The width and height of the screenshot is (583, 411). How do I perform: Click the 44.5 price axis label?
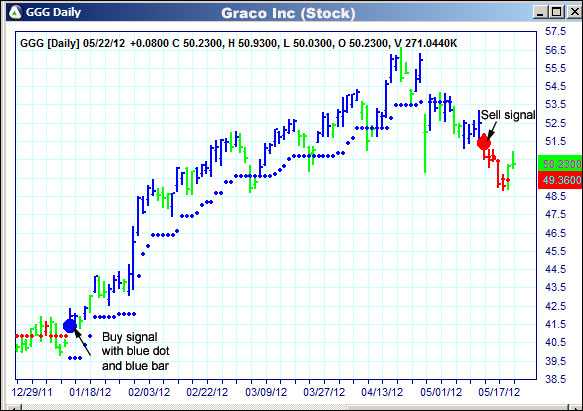(555, 269)
